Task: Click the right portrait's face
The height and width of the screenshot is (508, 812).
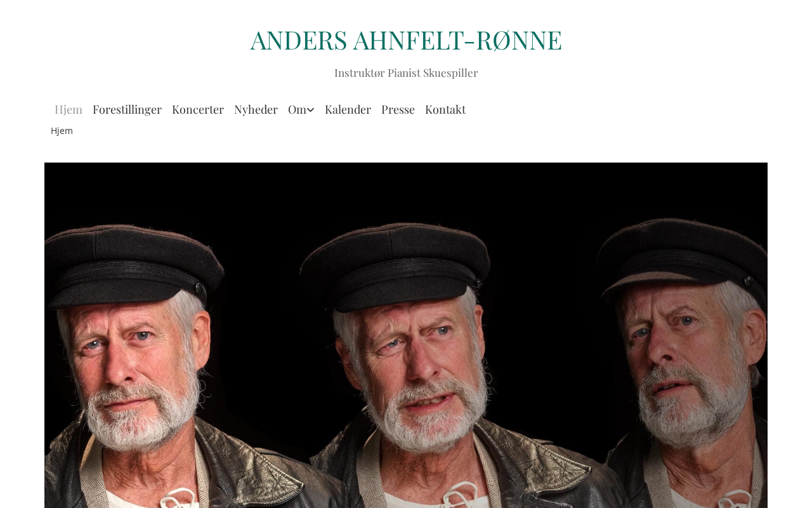Action: [x=685, y=356]
